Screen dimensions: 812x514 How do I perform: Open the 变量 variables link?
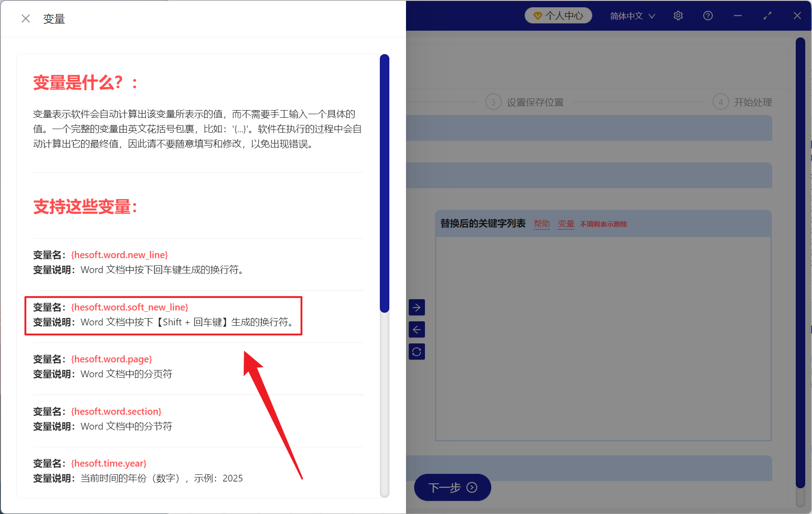coord(566,223)
